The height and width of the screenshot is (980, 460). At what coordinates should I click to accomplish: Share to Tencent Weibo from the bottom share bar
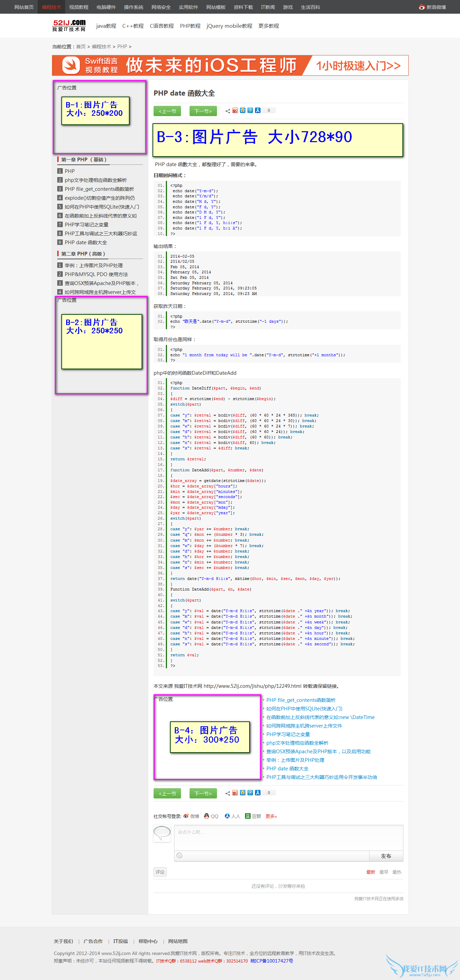250,793
